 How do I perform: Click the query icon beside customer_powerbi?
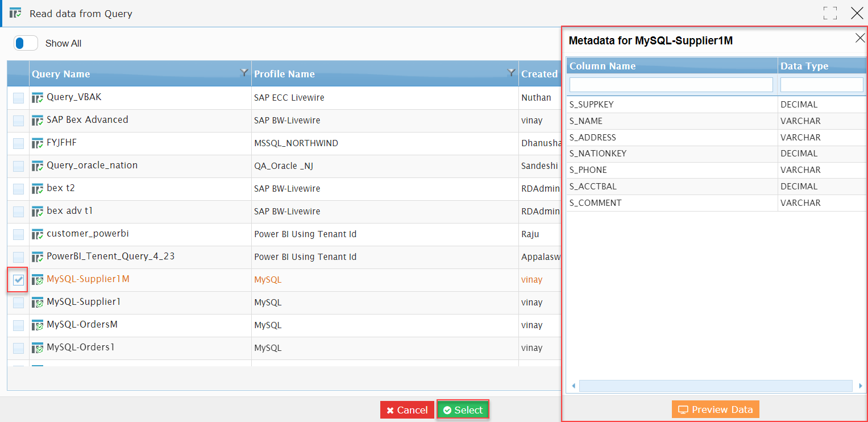(x=38, y=234)
